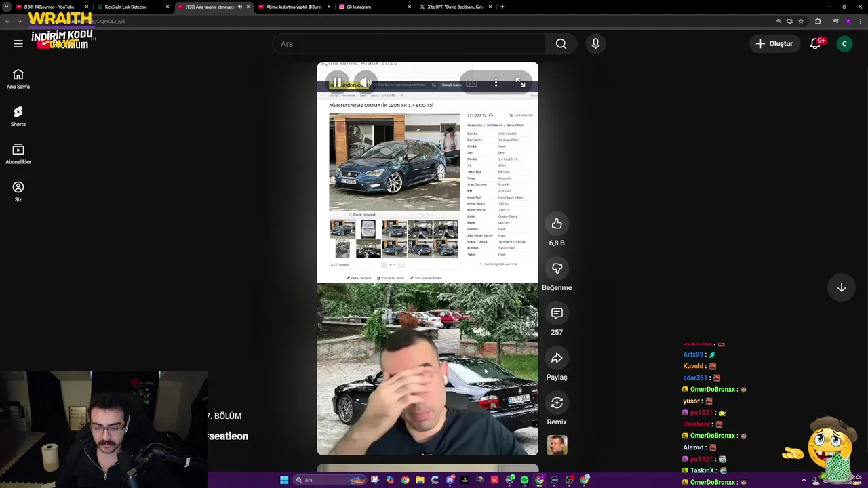This screenshot has width=868, height=488.
Task: Click the taskbar Ara search box
Action: (330, 480)
